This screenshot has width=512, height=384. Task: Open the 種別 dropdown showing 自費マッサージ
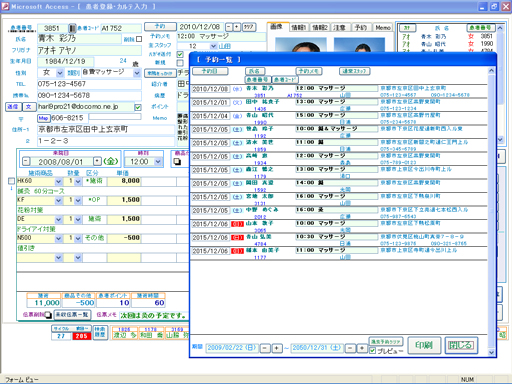137,73
